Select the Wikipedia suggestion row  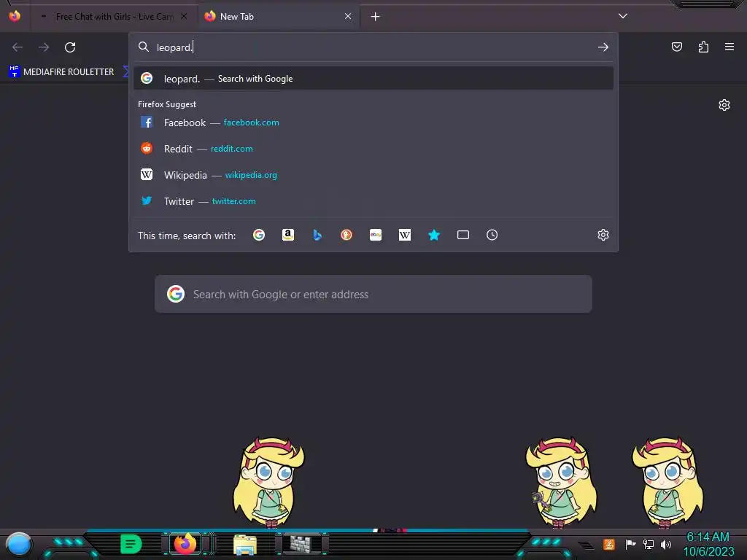coord(373,175)
